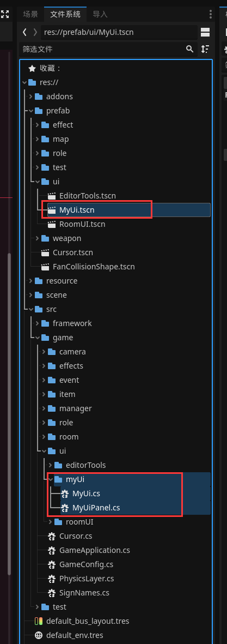This screenshot has height=644, width=227.
Task: Click the default_bus_layout.tres resource icon
Action: [39, 621]
